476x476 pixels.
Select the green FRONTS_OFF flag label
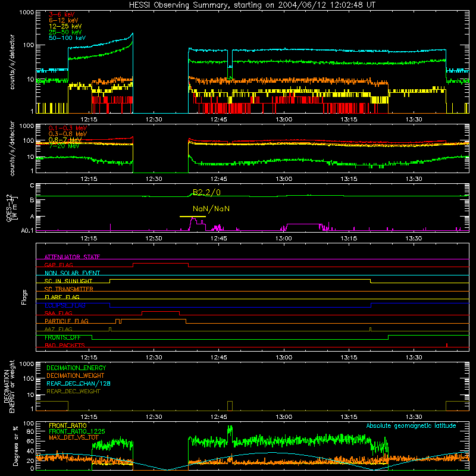coord(62,337)
